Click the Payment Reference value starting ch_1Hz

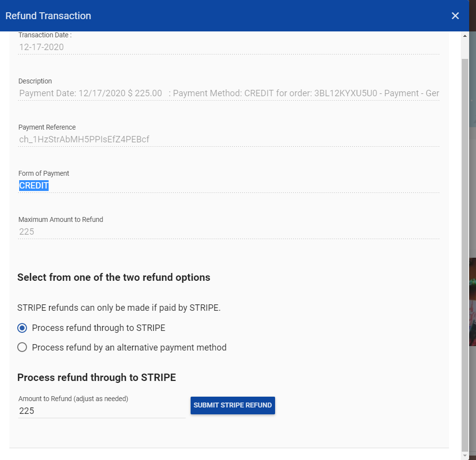[x=84, y=139]
